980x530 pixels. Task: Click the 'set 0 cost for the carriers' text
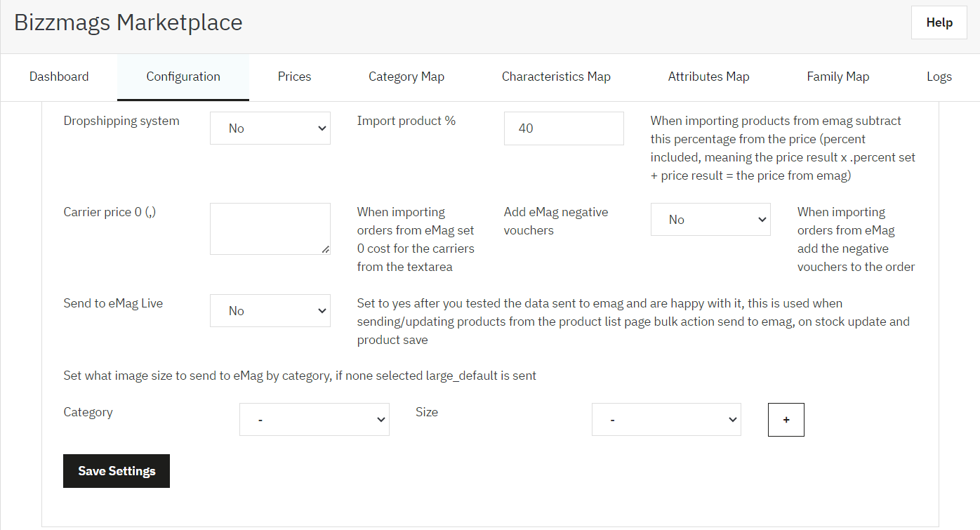[416, 239]
